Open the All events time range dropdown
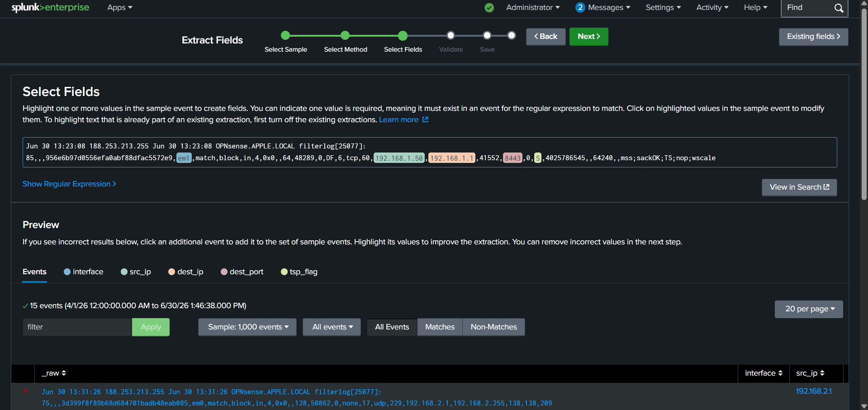Viewport: 868px width, 410px height. point(332,327)
